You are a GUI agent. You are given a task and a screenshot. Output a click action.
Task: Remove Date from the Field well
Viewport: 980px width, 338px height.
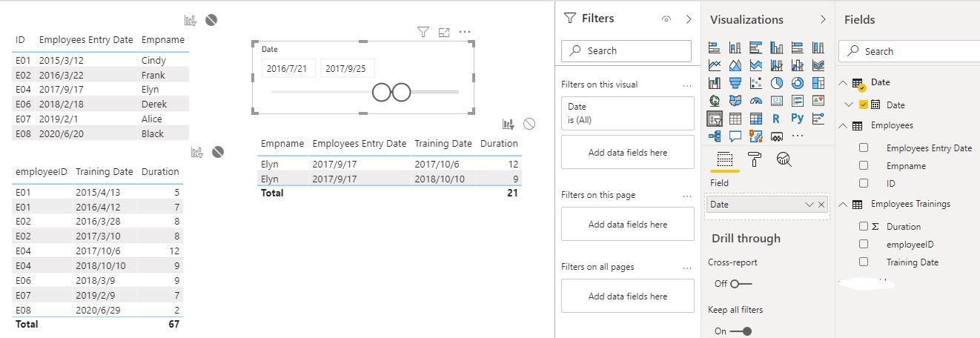[821, 205]
